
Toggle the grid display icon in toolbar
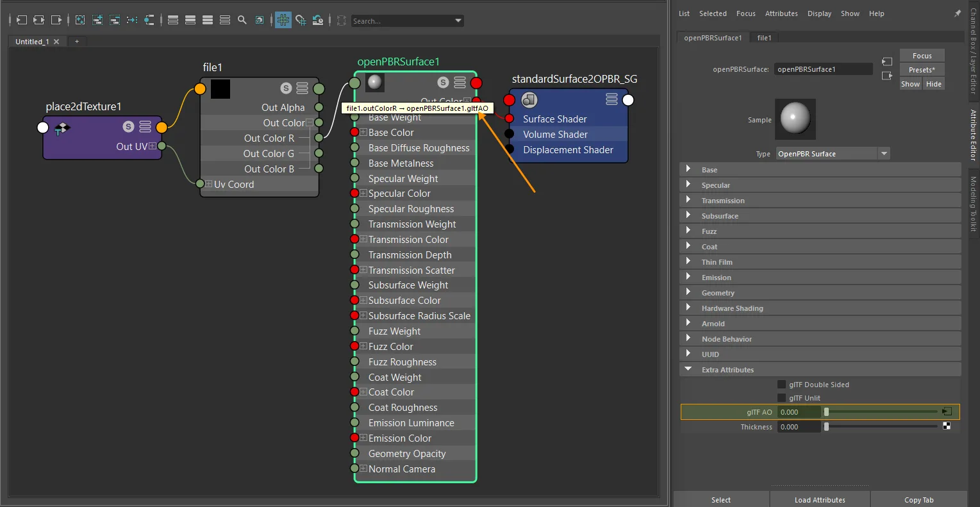[283, 20]
